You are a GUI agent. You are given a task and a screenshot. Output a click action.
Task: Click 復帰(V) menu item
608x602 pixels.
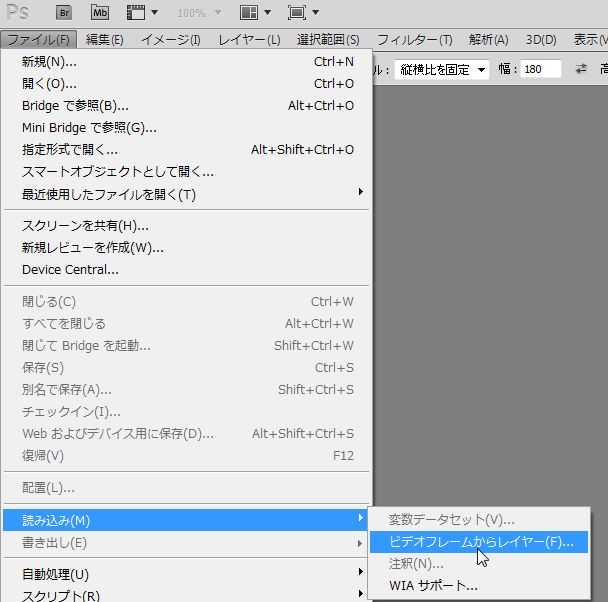[188, 456]
